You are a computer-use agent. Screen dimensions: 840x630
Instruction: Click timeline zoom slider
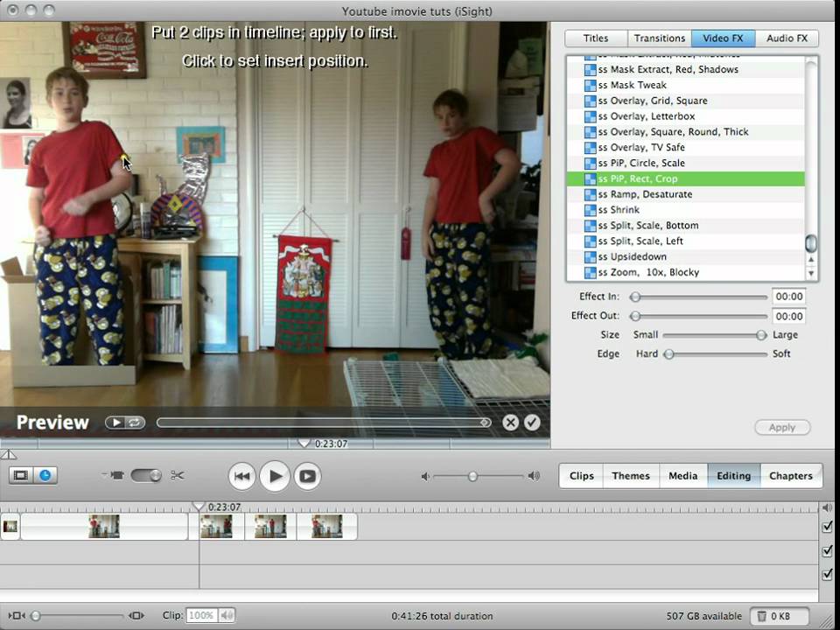coord(78,616)
